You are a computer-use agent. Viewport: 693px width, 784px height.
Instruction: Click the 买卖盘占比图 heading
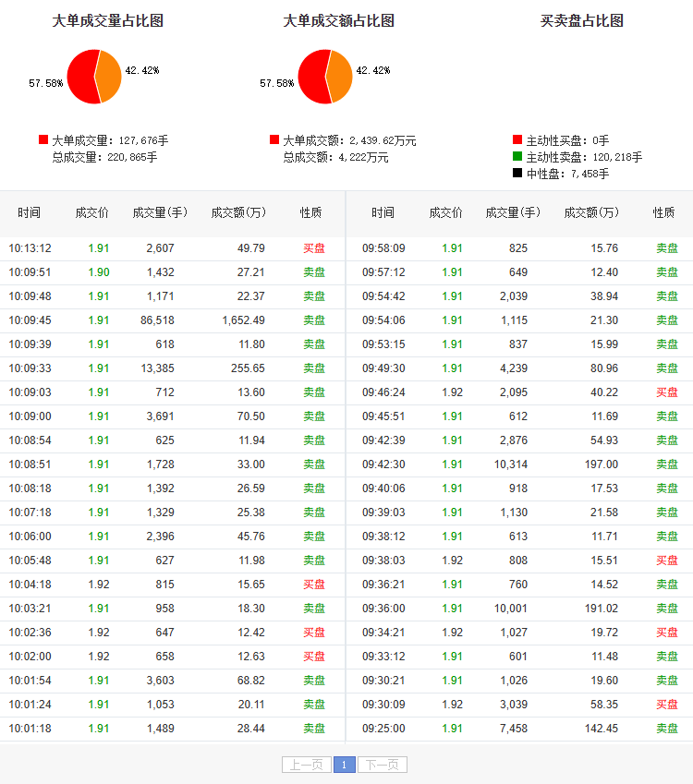(x=582, y=20)
